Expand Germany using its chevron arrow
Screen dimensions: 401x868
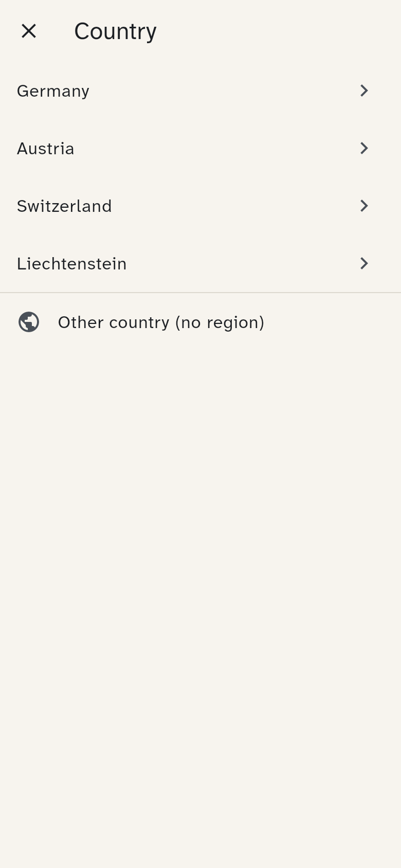(364, 91)
